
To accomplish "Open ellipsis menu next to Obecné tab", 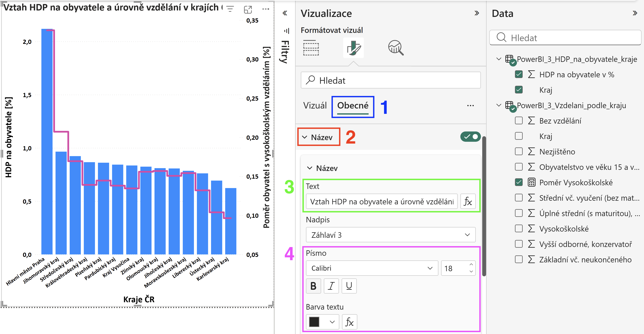I will [470, 106].
